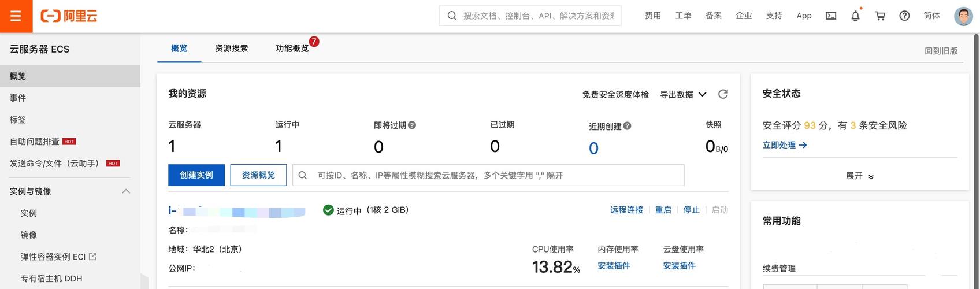Click the arrow icon after 立即处理

(803, 145)
